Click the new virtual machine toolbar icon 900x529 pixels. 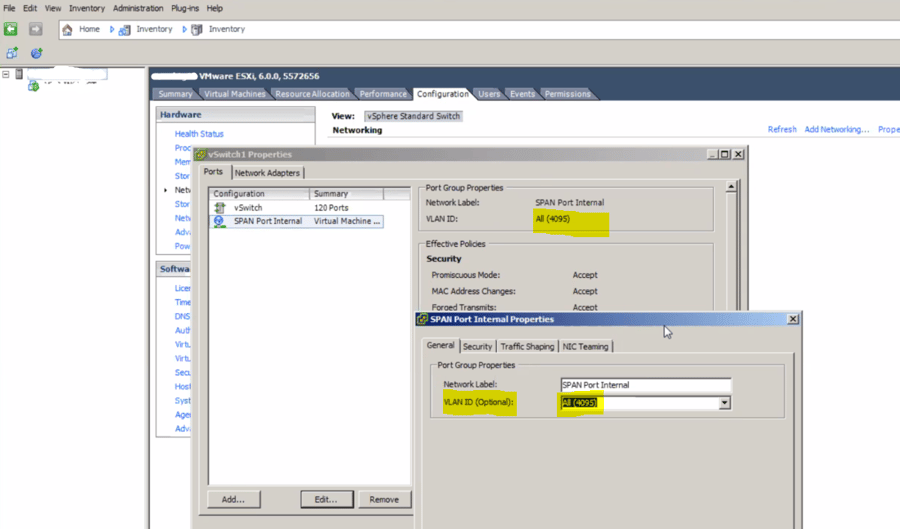click(x=12, y=53)
